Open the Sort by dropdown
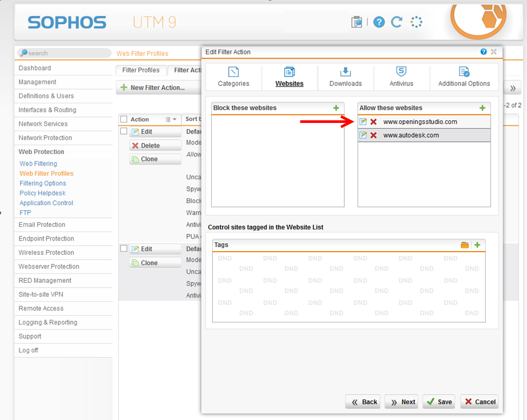The width and height of the screenshot is (527, 420). 192,119
